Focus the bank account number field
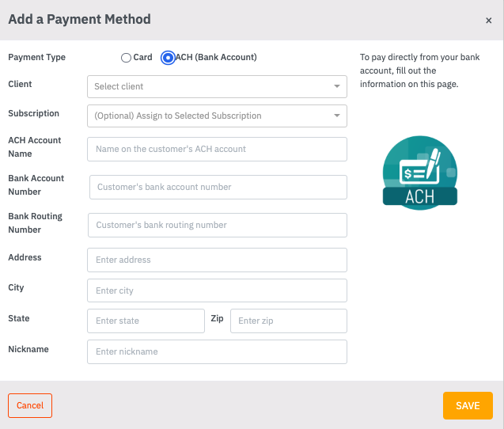 click(218, 187)
